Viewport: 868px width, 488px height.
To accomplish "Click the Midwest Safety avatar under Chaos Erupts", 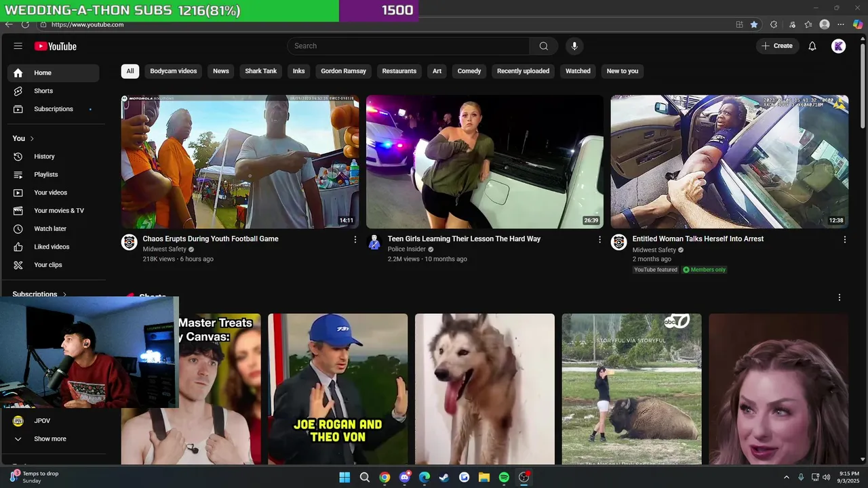I will pos(130,243).
